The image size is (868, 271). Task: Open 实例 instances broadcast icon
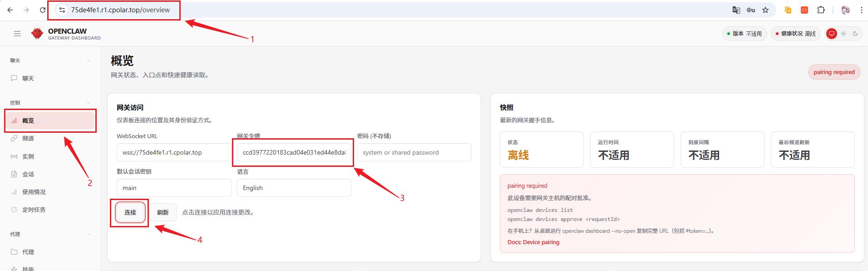tap(14, 156)
